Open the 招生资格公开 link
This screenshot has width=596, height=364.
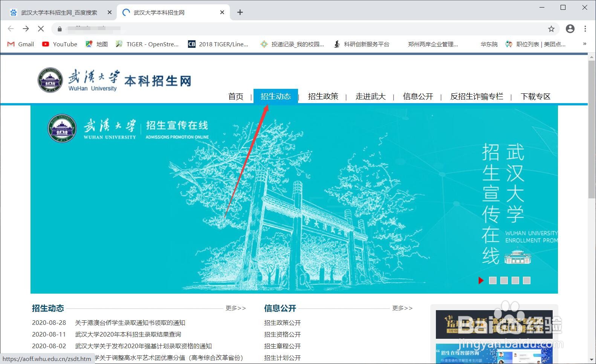click(283, 334)
